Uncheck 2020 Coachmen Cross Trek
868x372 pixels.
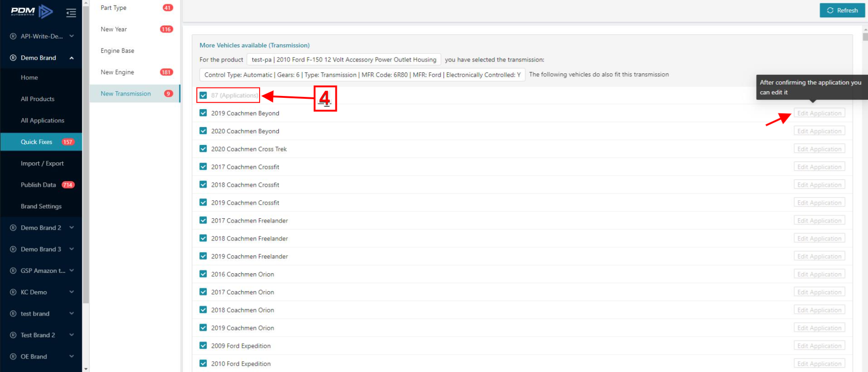(203, 149)
